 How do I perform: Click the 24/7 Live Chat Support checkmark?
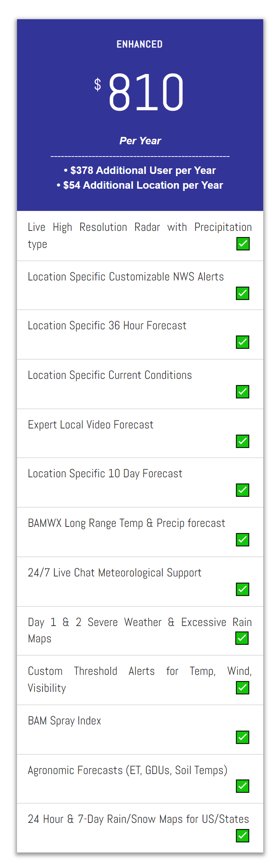[243, 589]
